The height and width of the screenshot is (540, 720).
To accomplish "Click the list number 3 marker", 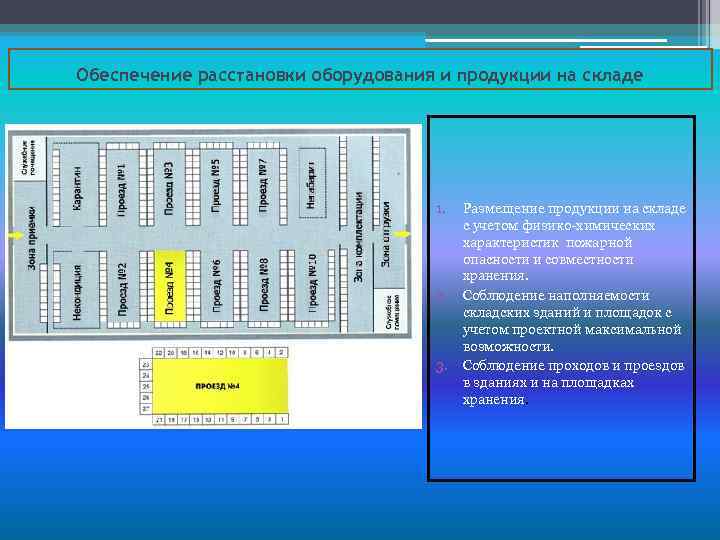I will (x=441, y=367).
